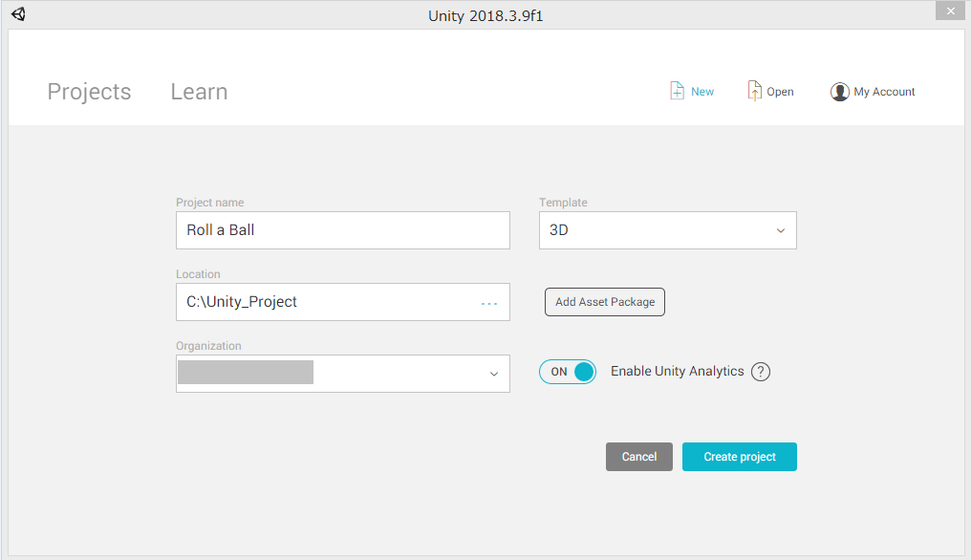Click the Project name field containing Roll a Ball
Screen dimensions: 971x560
tap(343, 230)
